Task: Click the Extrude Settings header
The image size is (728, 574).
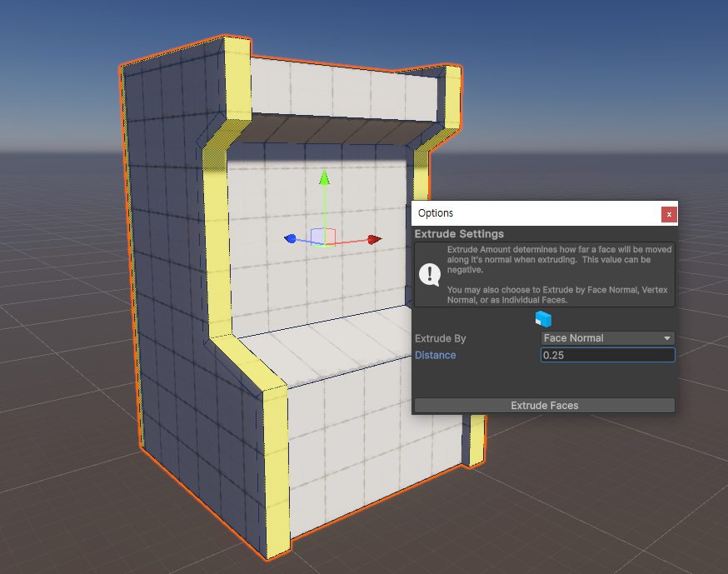Action: click(459, 234)
